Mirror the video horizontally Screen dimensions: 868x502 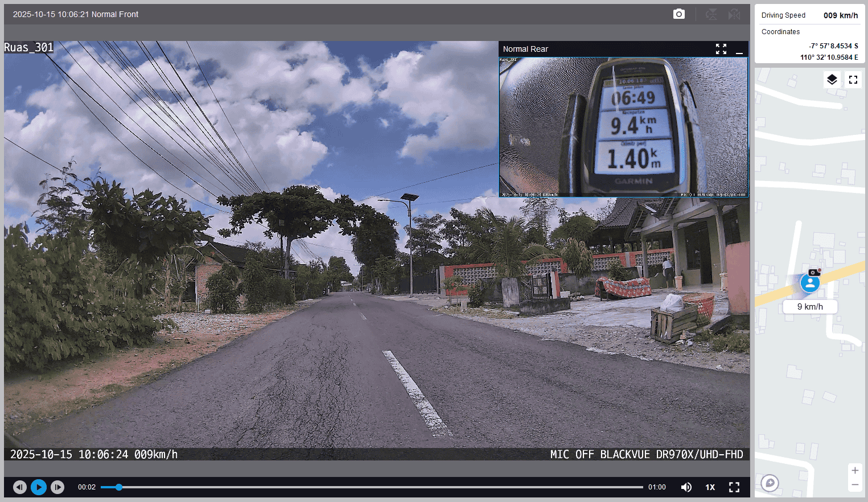point(734,14)
